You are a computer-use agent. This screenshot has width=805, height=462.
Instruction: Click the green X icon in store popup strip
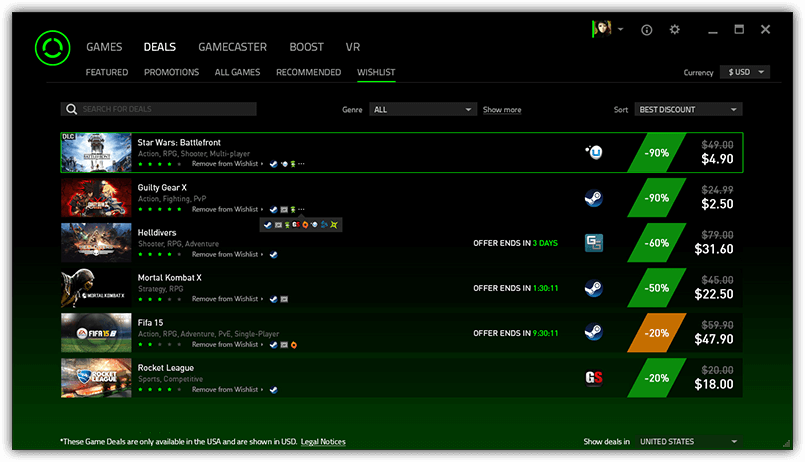pos(334,224)
